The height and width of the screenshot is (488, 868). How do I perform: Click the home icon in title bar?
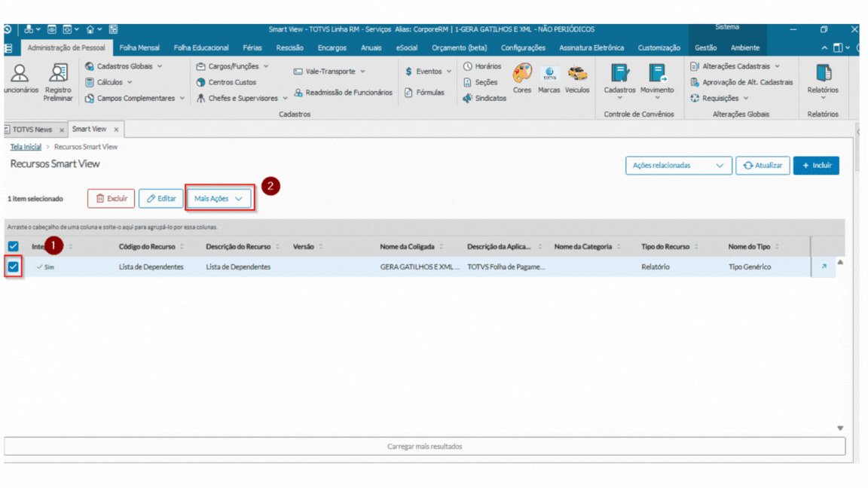[x=90, y=29]
